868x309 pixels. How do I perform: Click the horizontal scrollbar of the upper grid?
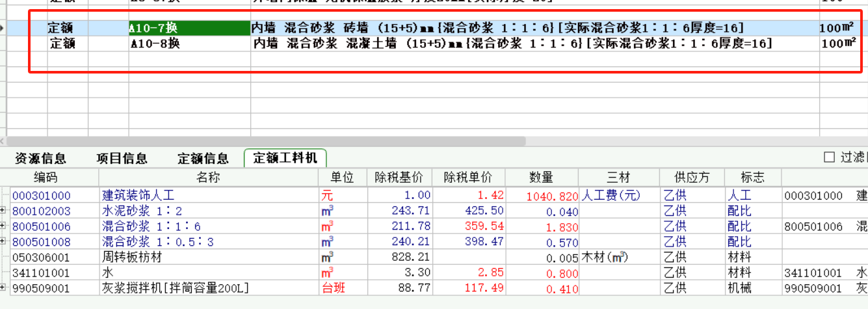[x=265, y=141]
